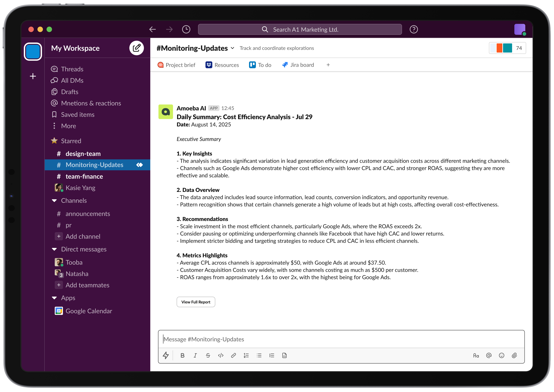Click the Search A1 Marketing Ltd. field
Viewport: 554px width, 392px height.
[300, 29]
